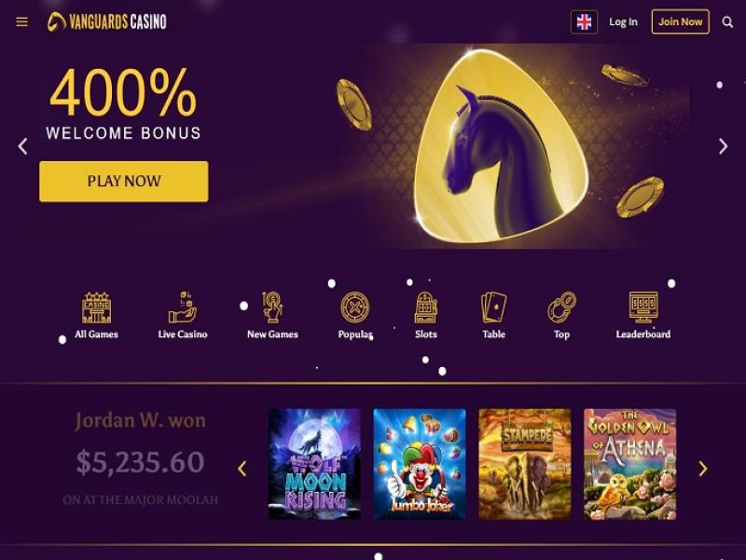Click the Play Now button
This screenshot has width=746, height=560.
[124, 182]
